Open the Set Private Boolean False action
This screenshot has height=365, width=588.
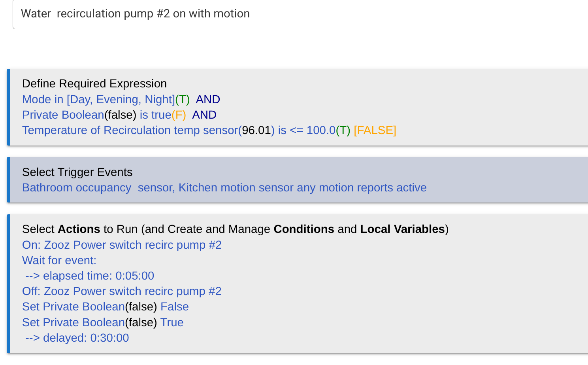[x=105, y=306]
